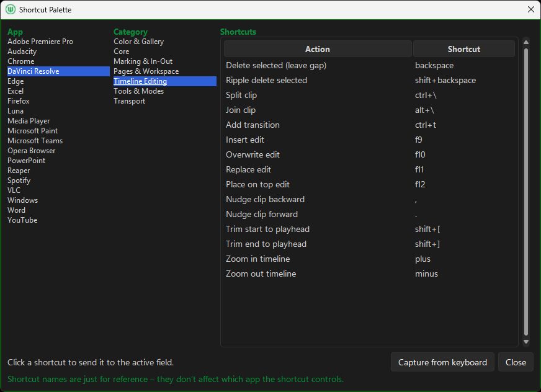Viewport: 541px width, 392px height.
Task: Select Adobe Premiere Pro app entry
Action: pyautogui.click(x=40, y=41)
